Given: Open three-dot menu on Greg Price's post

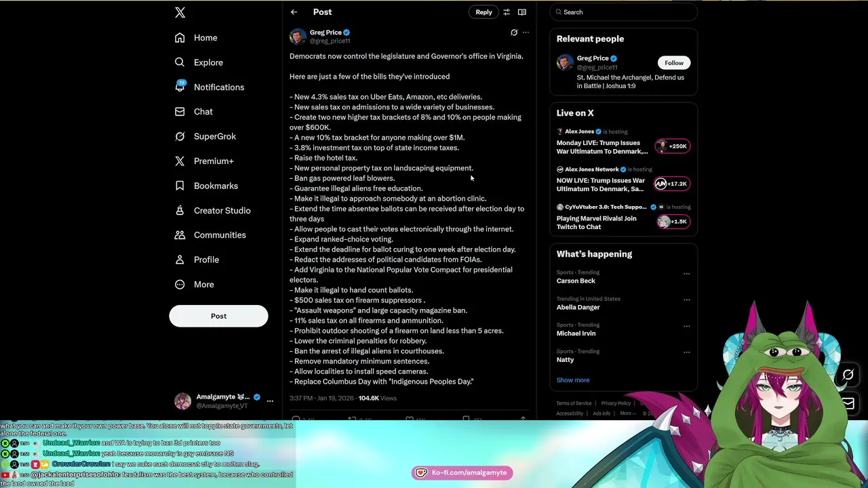Looking at the screenshot, I should pyautogui.click(x=526, y=33).
